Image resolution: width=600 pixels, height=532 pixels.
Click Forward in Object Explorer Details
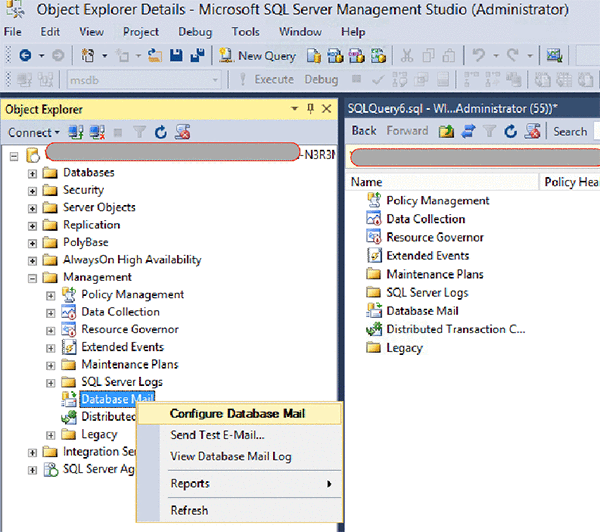407,131
